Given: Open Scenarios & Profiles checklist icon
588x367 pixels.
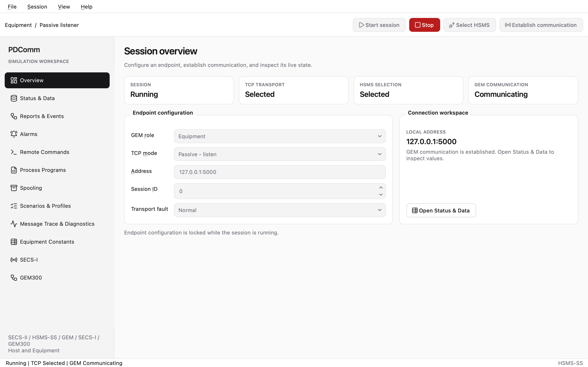Looking at the screenshot, I should coord(14,206).
